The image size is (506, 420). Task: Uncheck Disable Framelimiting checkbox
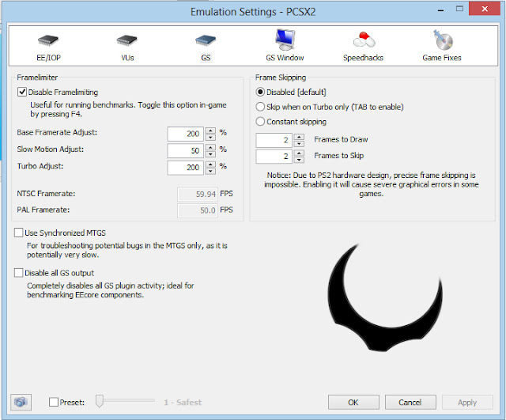click(22, 92)
